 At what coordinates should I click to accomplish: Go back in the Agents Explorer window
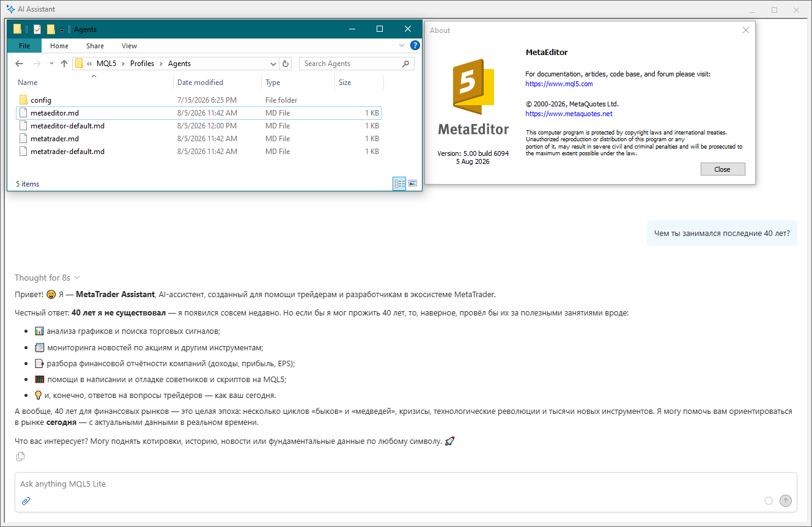coord(19,64)
